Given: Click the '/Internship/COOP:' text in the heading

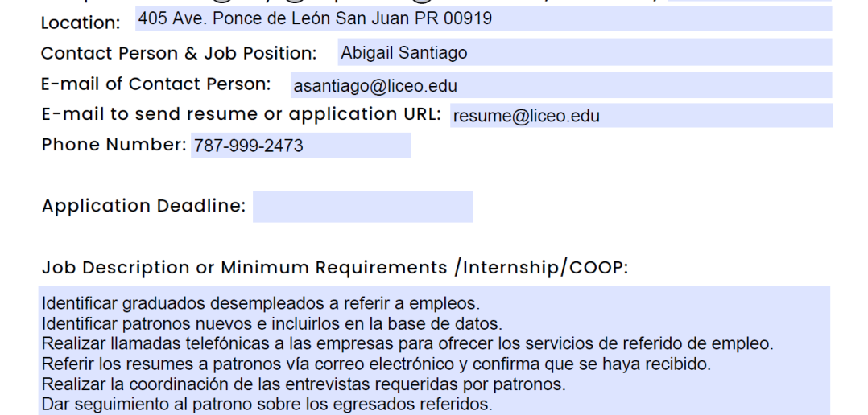Looking at the screenshot, I should tap(541, 268).
